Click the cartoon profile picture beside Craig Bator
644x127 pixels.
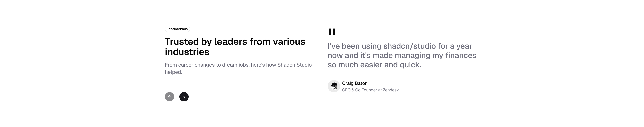(x=334, y=87)
